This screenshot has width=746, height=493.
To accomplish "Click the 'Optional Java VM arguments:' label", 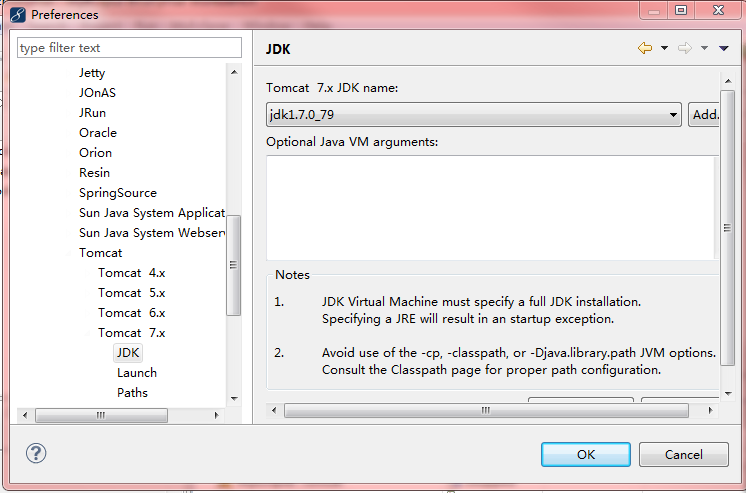I will (352, 142).
